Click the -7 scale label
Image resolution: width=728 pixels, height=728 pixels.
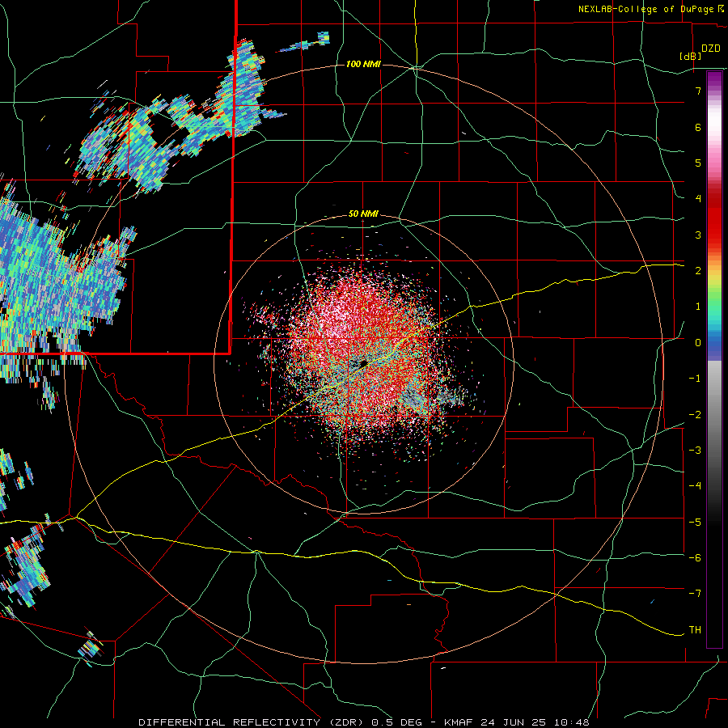pos(695,594)
